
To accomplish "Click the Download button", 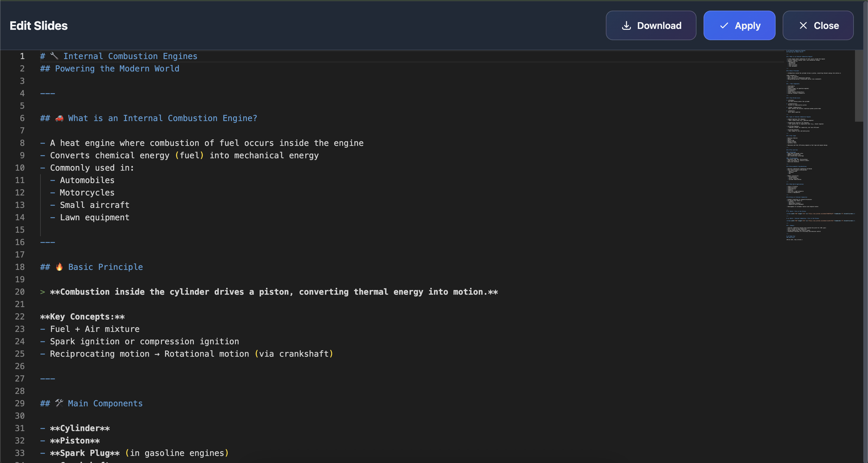I will coord(651,26).
